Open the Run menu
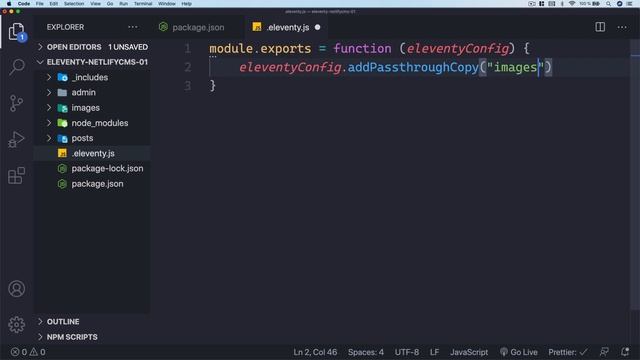Screen dimensions: 640x360 coord(123,4)
